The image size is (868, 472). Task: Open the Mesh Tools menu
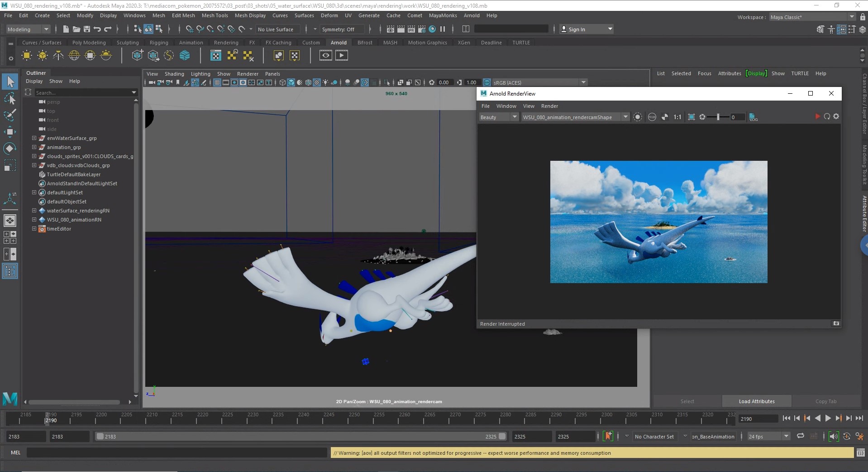[x=215, y=15]
